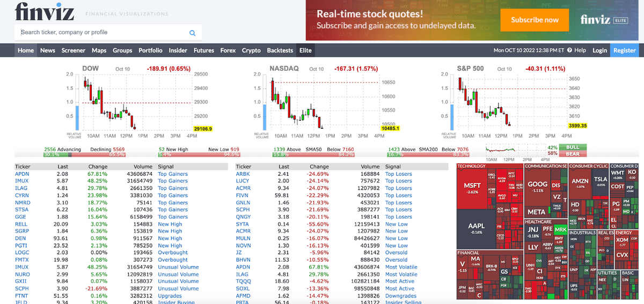Click the BEAR indicator label
This screenshot has height=304, width=644.
[573, 153]
